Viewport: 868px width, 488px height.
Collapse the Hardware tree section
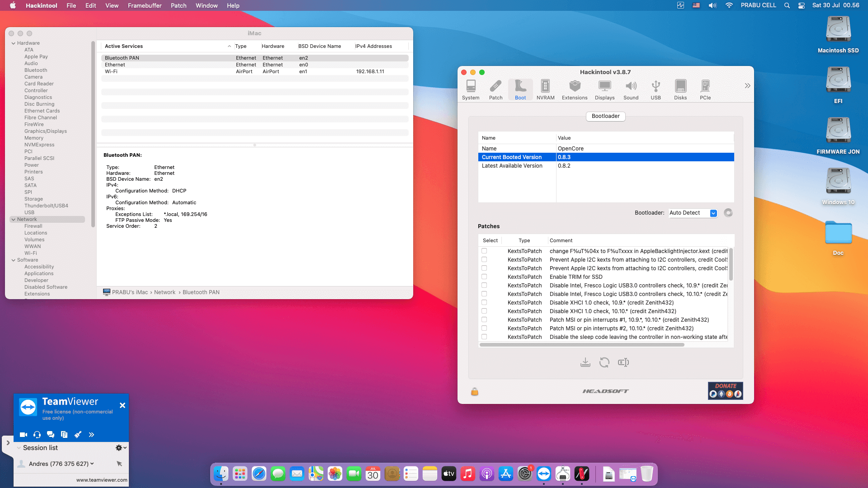pyautogui.click(x=14, y=43)
